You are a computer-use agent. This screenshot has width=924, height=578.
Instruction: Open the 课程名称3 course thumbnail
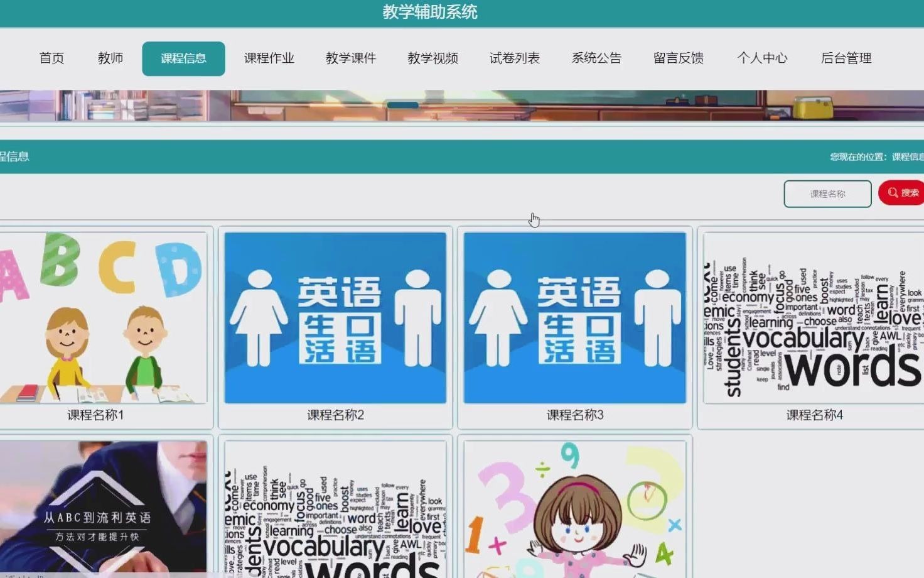(x=575, y=316)
